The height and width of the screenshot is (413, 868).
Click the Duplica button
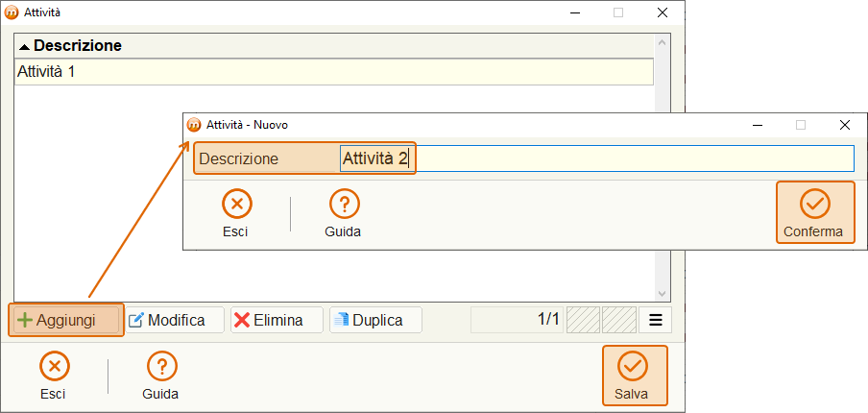coord(375,320)
